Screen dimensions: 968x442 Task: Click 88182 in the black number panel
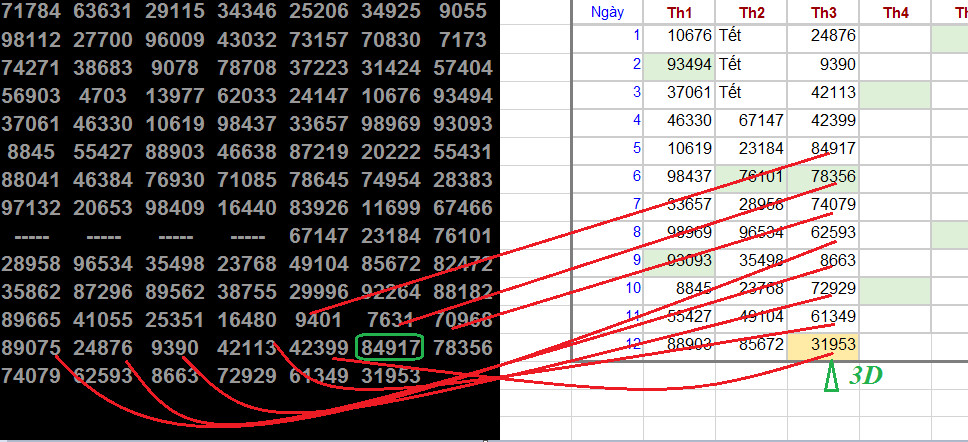463,292
